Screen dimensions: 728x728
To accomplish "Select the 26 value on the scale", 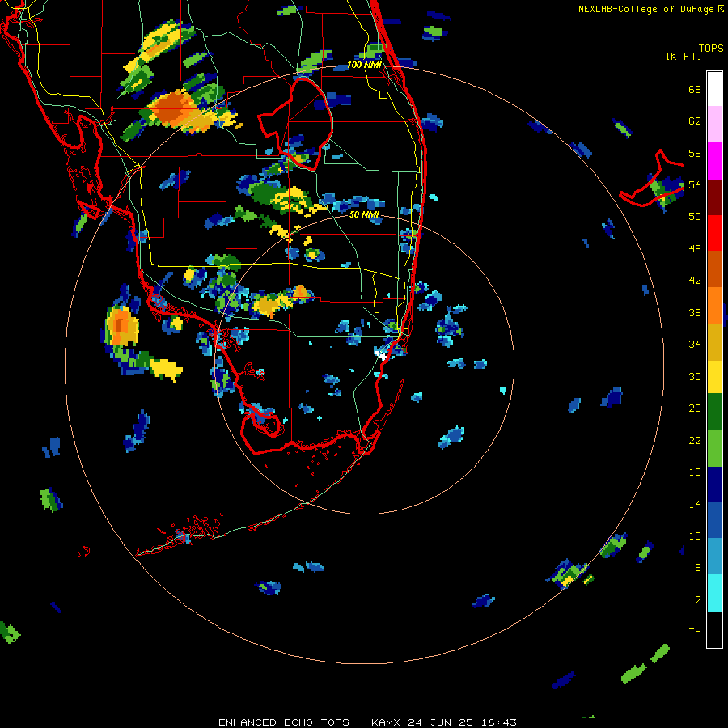I will (695, 408).
